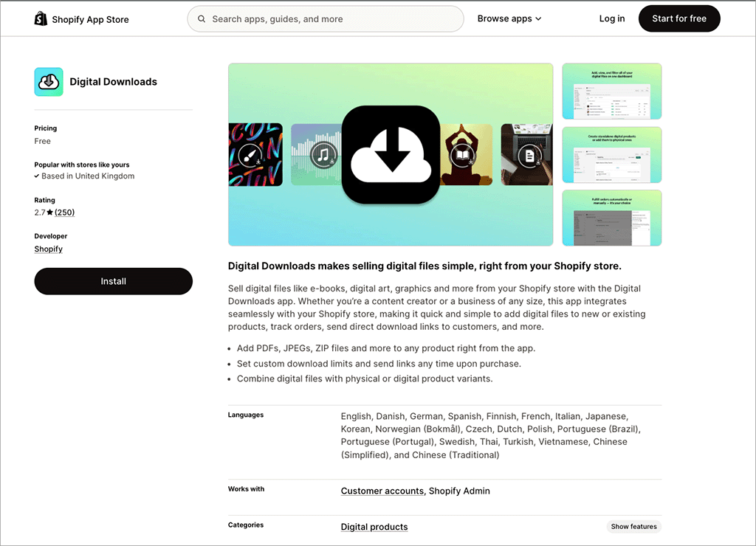Viewport: 756px width, 546px height.
Task: Click the magnifying glass search icon
Action: (201, 18)
